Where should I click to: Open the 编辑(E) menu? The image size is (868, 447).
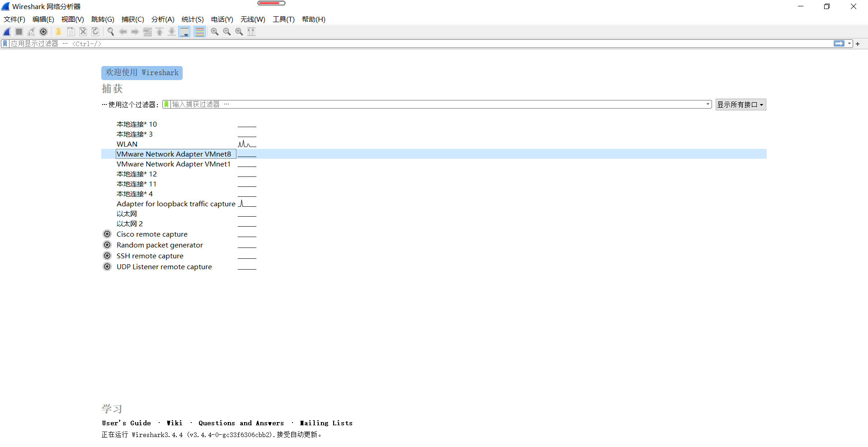(x=43, y=19)
